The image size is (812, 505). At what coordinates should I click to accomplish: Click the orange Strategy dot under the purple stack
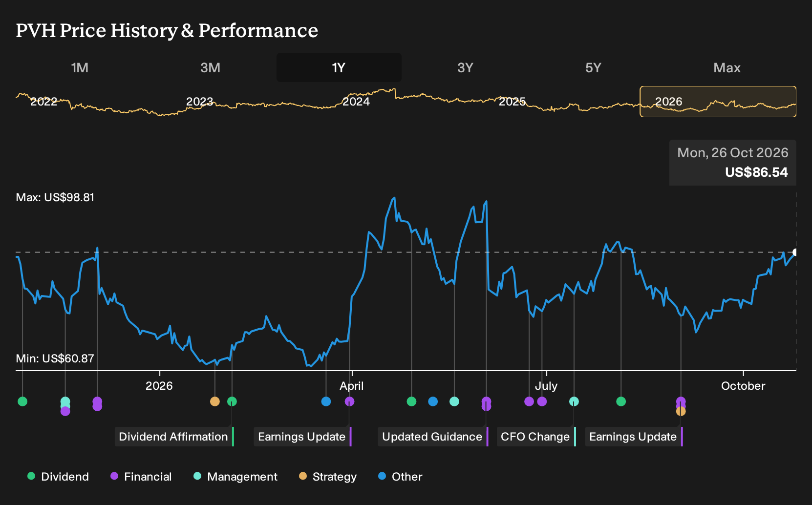click(681, 411)
